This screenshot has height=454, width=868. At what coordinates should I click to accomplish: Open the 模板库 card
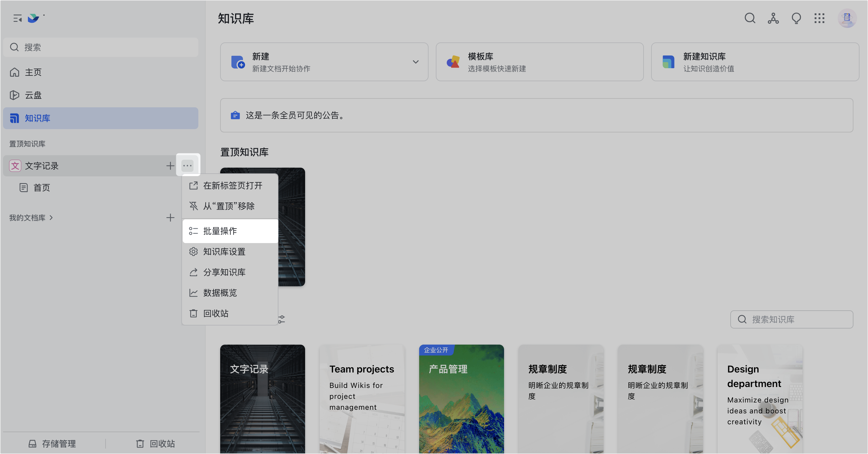coord(539,62)
